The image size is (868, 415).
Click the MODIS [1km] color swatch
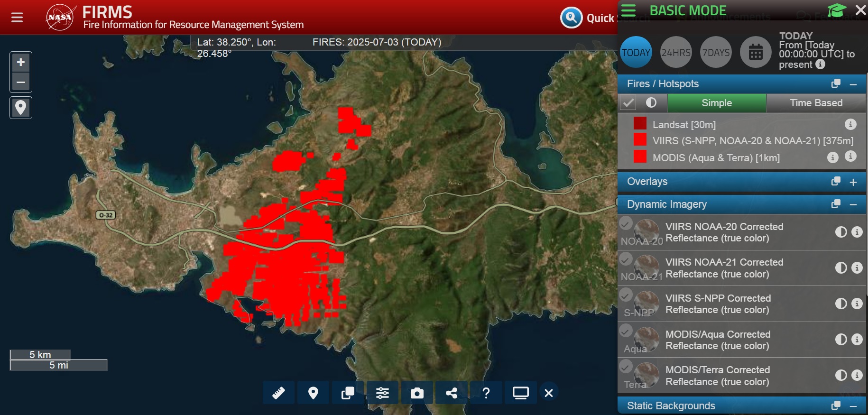(x=640, y=157)
